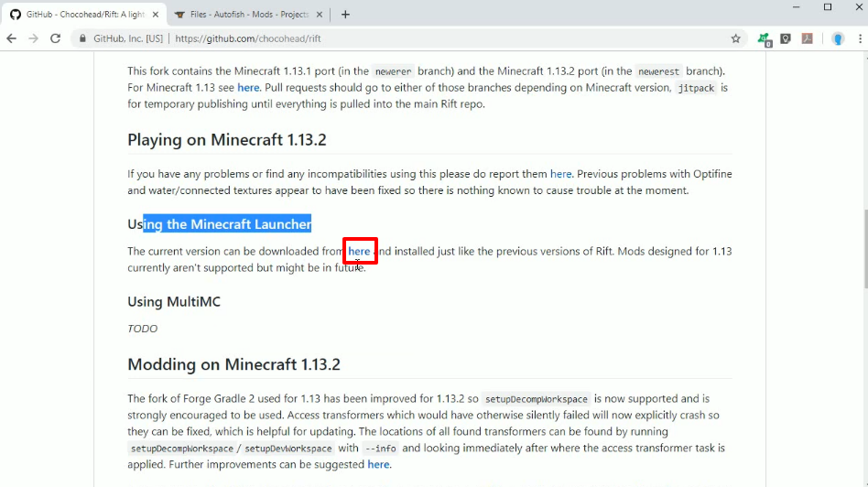Click the 'jitpack' code text
868x487 pixels.
[696, 88]
